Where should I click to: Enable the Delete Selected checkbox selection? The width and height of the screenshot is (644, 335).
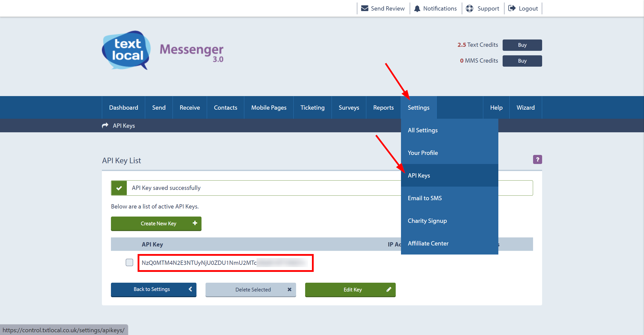pyautogui.click(x=129, y=263)
